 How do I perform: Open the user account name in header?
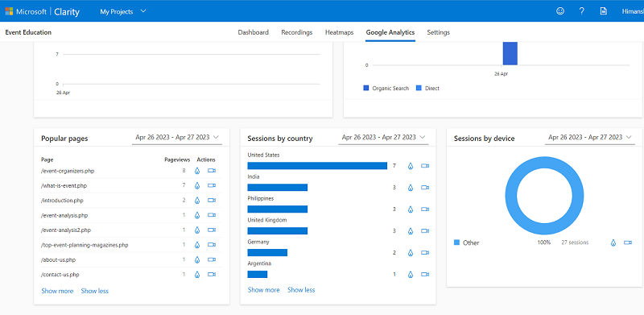(x=633, y=11)
